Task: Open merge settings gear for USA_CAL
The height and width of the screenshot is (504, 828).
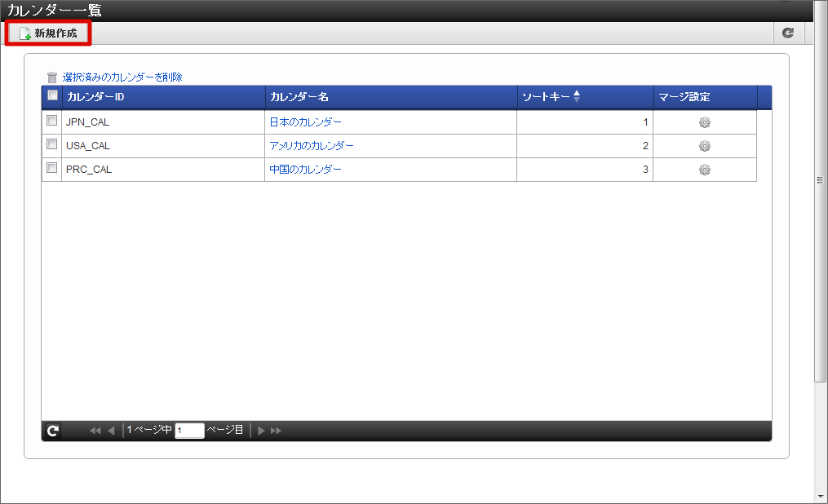Action: point(705,146)
